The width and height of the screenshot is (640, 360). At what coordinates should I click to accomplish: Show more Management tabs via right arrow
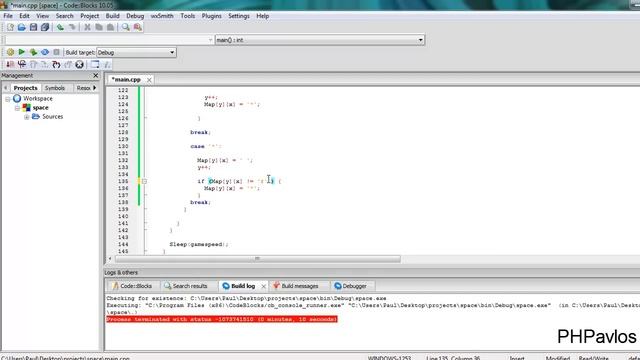(x=95, y=88)
